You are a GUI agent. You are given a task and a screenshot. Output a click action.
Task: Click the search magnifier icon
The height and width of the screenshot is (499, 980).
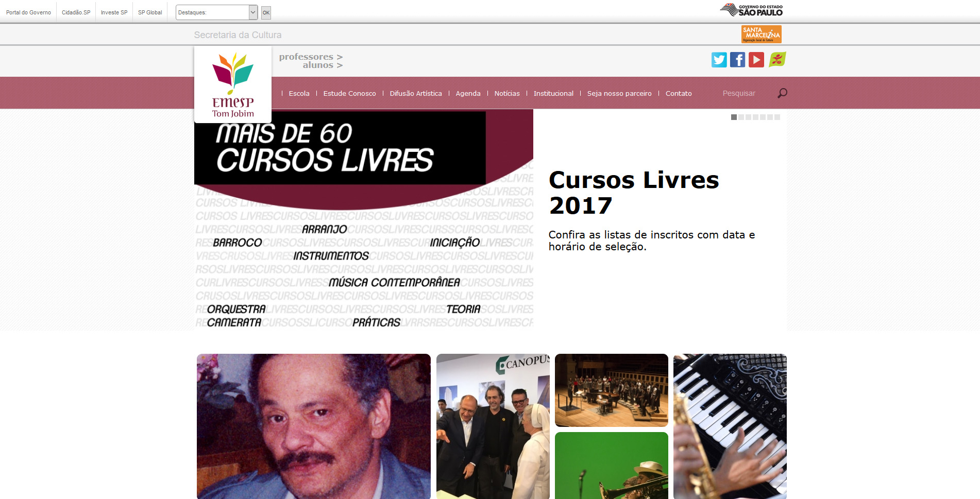coord(782,93)
